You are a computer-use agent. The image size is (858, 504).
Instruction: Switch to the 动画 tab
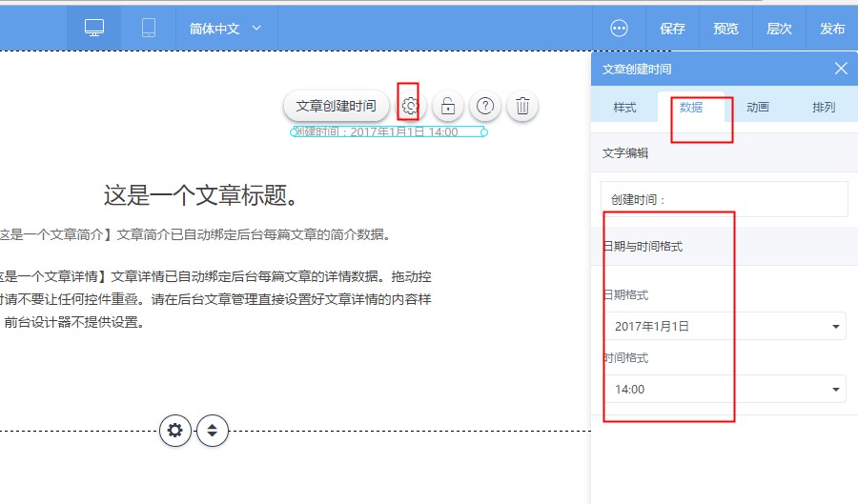758,107
